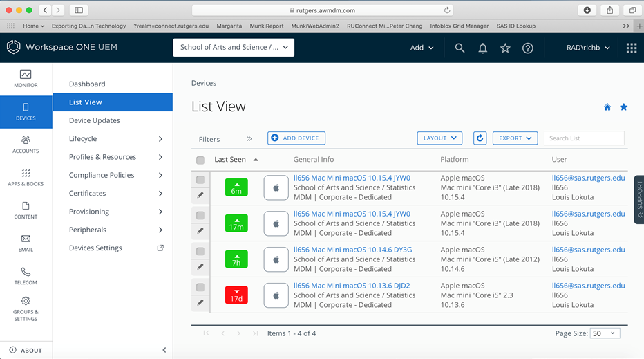This screenshot has height=359, width=644.
Task: Open the Support side tab
Action: pos(639,199)
